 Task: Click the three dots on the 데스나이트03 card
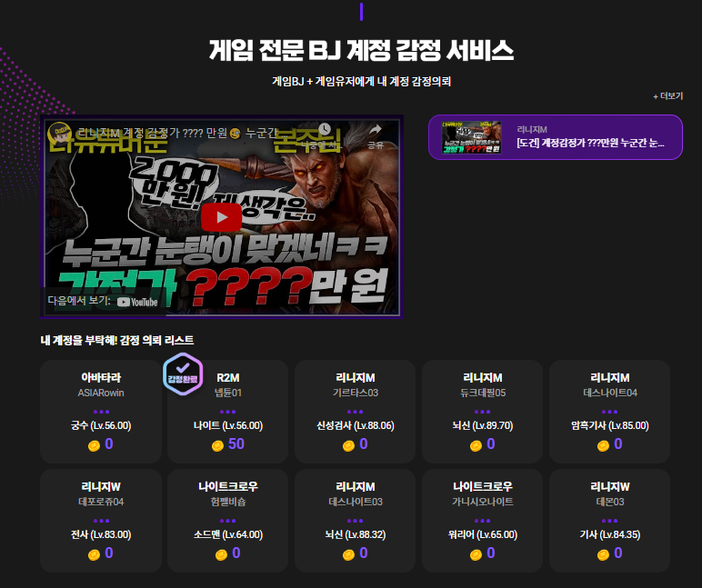(355, 521)
